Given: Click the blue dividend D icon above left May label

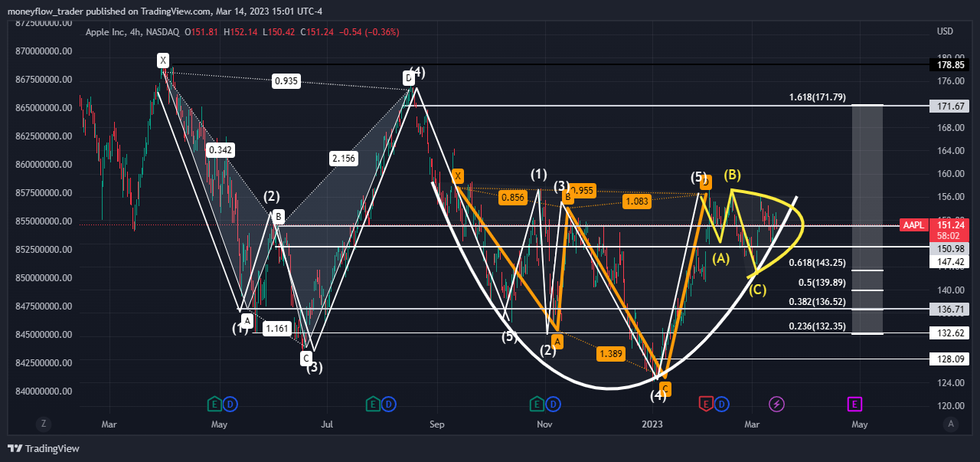Looking at the screenshot, I should click(230, 403).
